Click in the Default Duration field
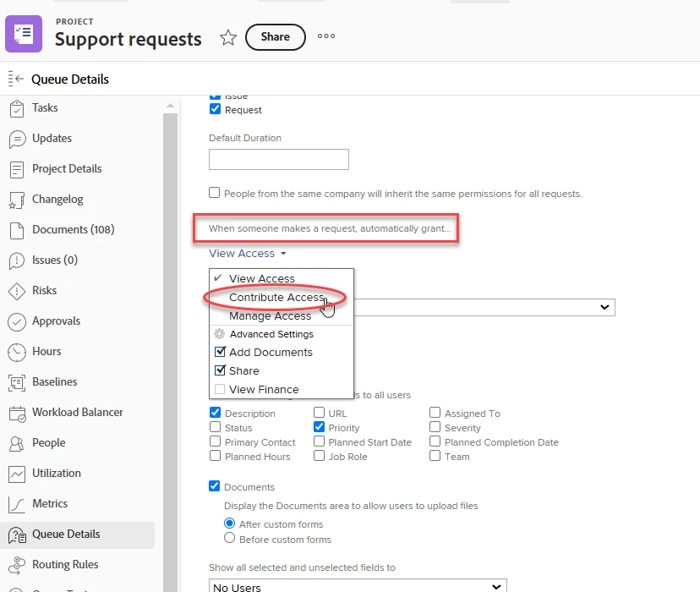The width and height of the screenshot is (700, 592). (279, 159)
